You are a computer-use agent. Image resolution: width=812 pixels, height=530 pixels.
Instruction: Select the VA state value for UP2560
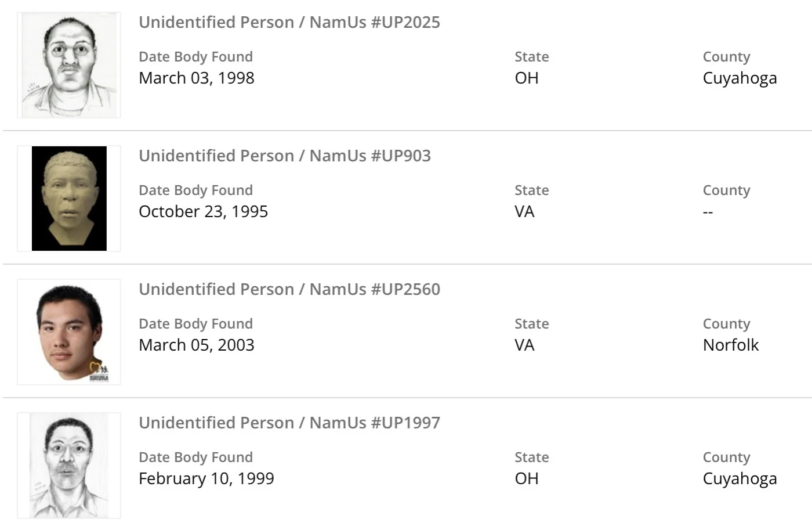coord(524,345)
